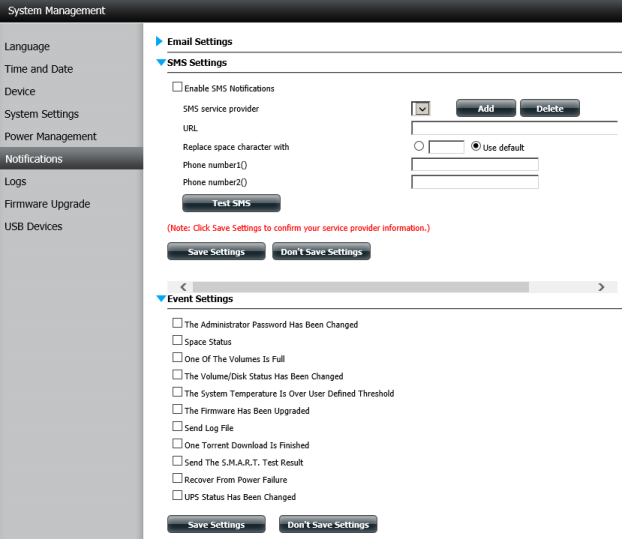Viewport: 622px width, 539px height.
Task: Expand the Email Settings section arrow
Action: [159, 41]
